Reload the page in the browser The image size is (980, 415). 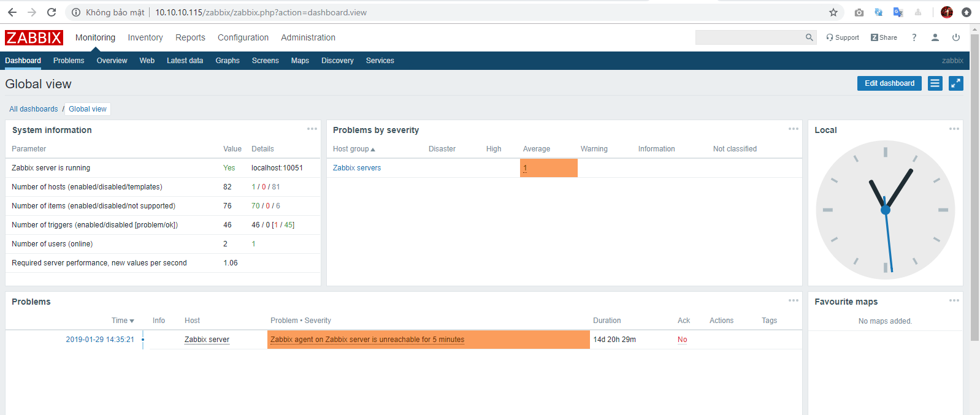(x=52, y=12)
